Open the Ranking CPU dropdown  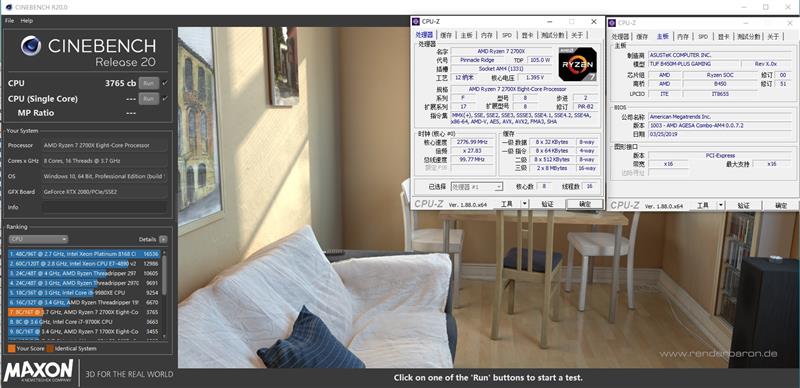(38, 239)
